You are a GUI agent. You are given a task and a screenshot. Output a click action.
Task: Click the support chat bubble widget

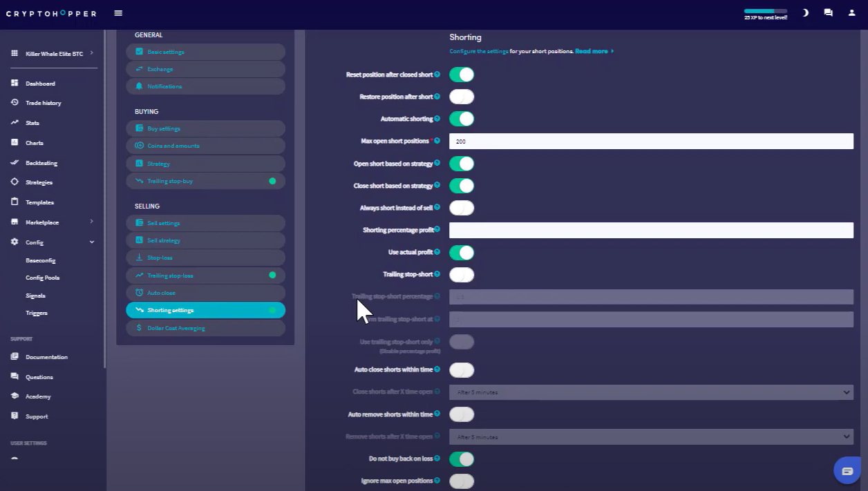(x=847, y=471)
